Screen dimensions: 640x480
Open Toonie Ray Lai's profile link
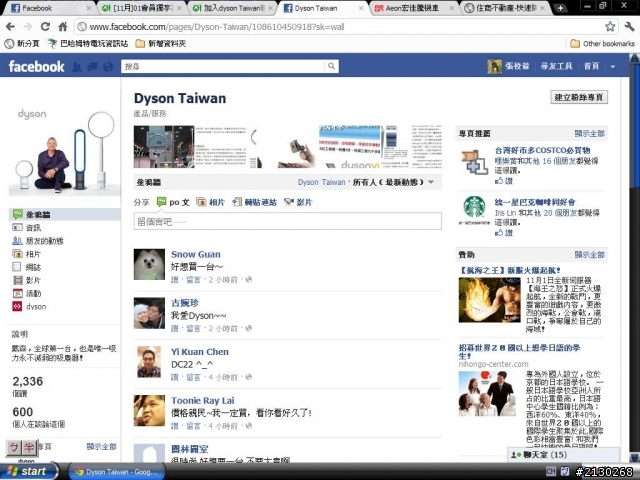click(x=202, y=400)
